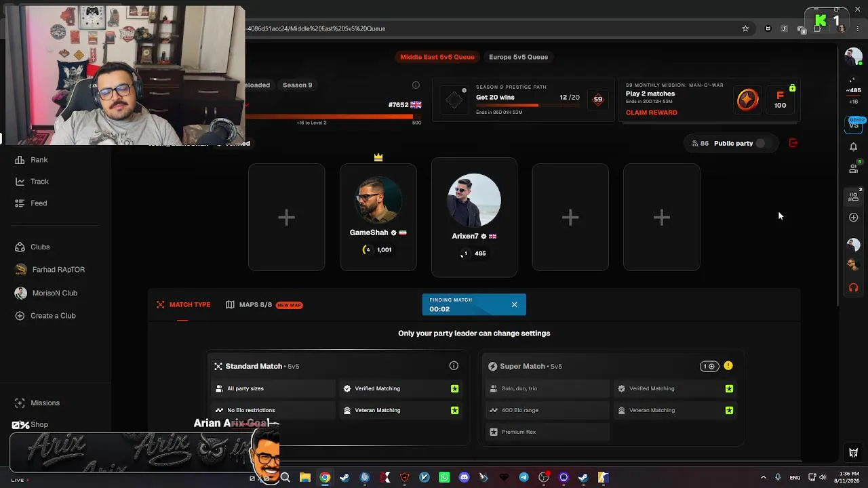Open the MATCH TYPE tab

(183, 305)
